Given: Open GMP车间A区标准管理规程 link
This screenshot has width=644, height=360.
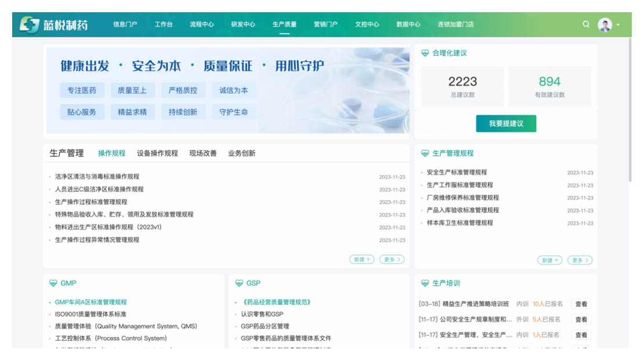Looking at the screenshot, I should (x=91, y=302).
